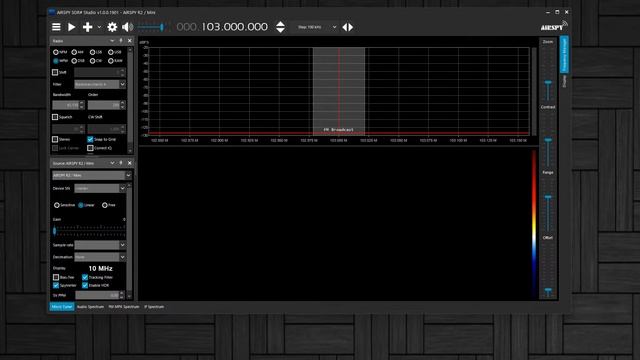Mute audio with the speaker icon
The image size is (640, 360).
click(x=127, y=27)
